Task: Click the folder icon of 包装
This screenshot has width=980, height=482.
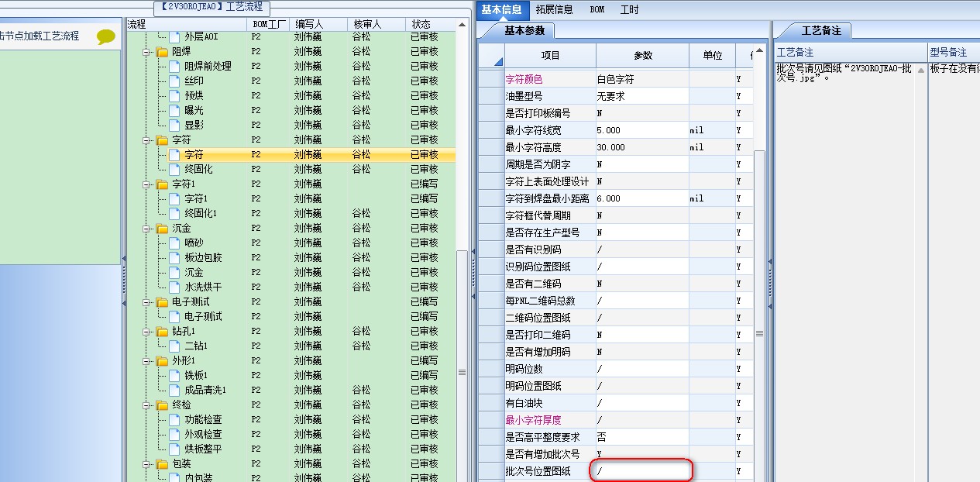Action: click(162, 463)
